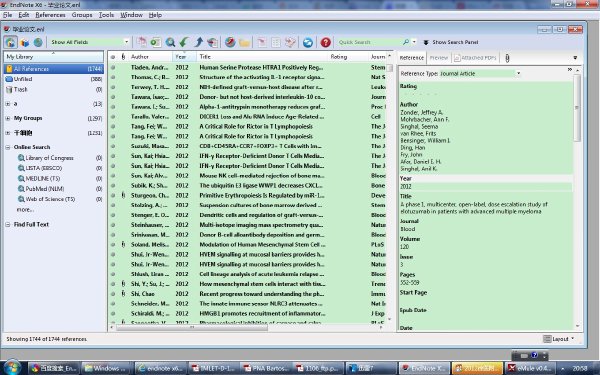Click the magnifier Online Search toolbar icon

[x=170, y=42]
